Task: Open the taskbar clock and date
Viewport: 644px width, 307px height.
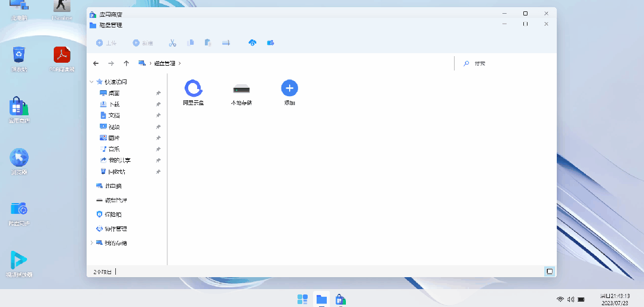Action: (x=614, y=299)
